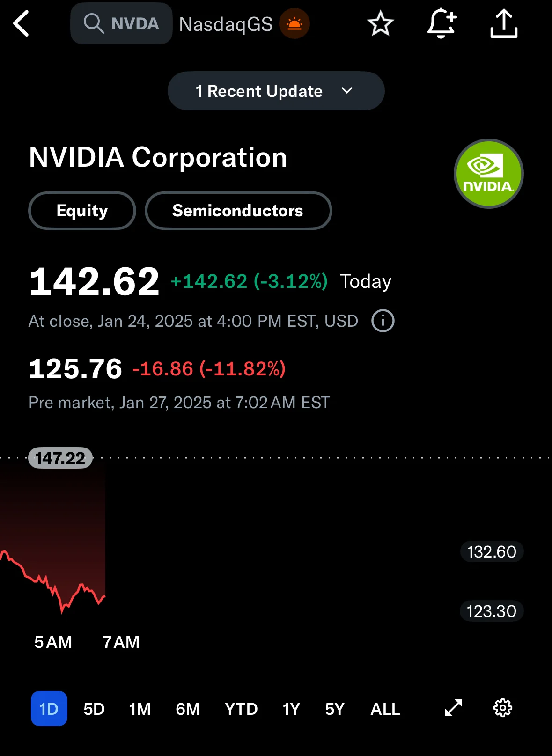Switch chart to 1M range
This screenshot has height=756, width=552.
(x=140, y=709)
